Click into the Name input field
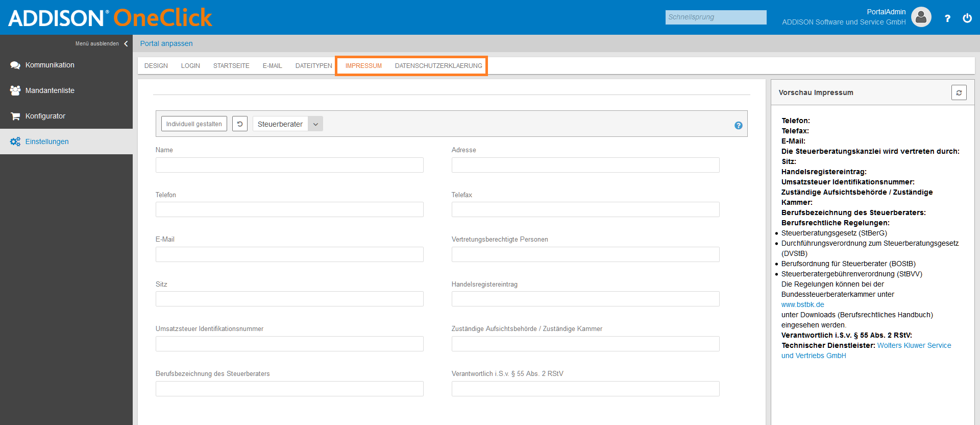 coord(289,165)
